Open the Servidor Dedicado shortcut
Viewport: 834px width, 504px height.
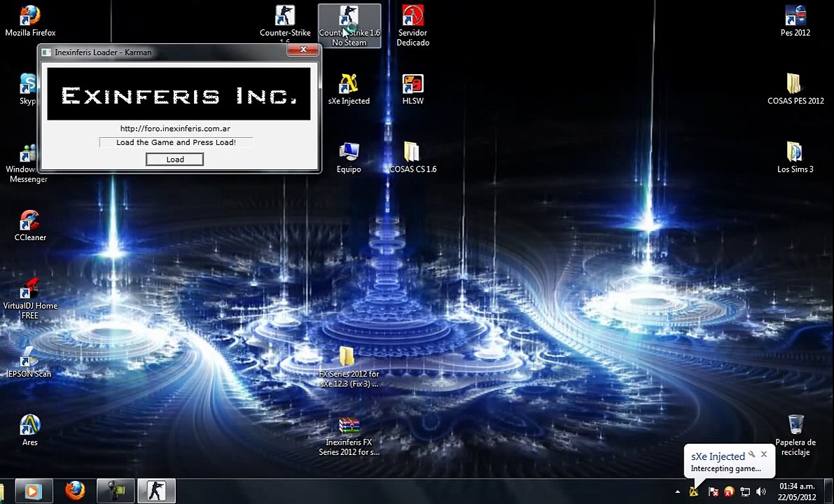pyautogui.click(x=412, y=25)
